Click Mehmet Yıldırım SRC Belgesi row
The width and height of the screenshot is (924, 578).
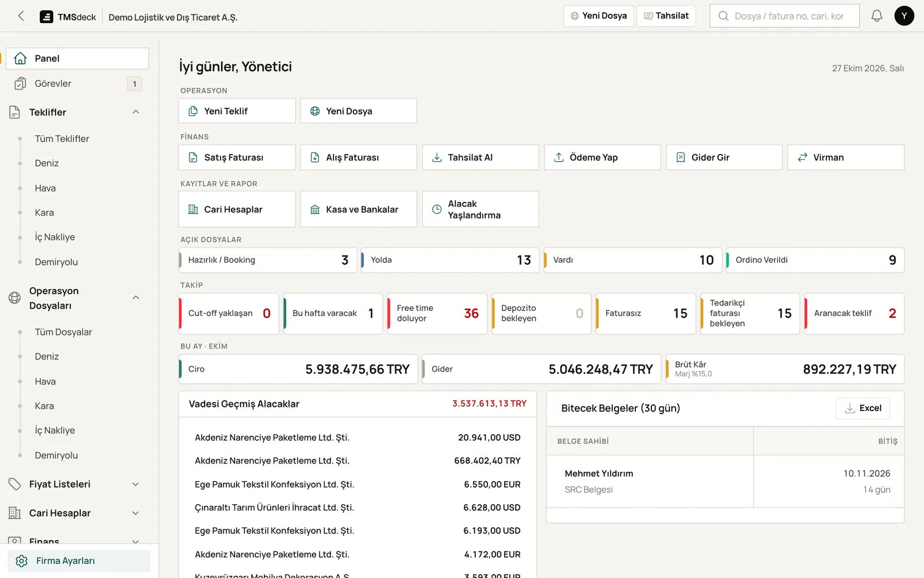coord(725,481)
